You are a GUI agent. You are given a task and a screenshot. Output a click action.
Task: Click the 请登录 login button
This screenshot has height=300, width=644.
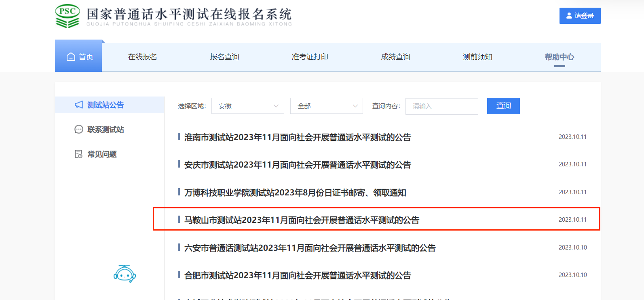(580, 16)
